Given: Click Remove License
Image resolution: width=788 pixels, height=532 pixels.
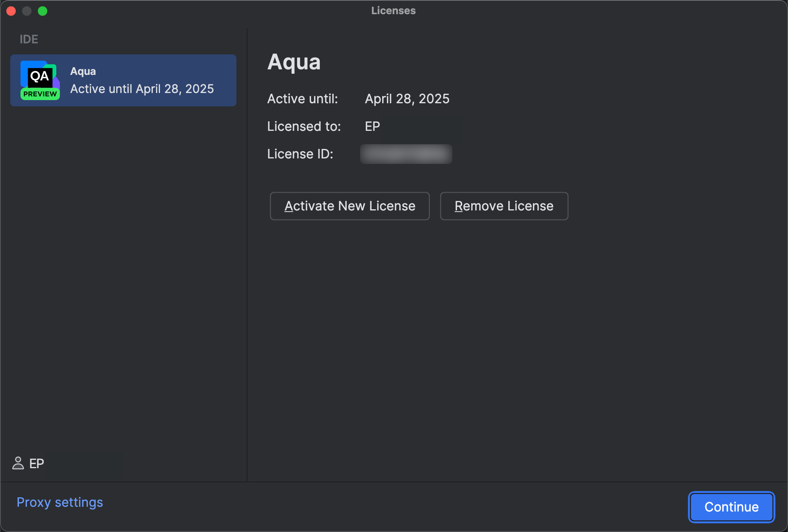Looking at the screenshot, I should [x=504, y=206].
